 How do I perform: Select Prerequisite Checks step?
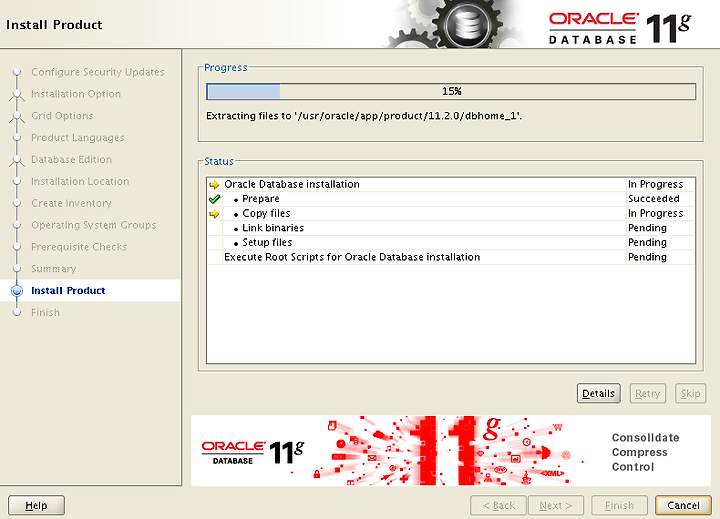click(x=79, y=247)
